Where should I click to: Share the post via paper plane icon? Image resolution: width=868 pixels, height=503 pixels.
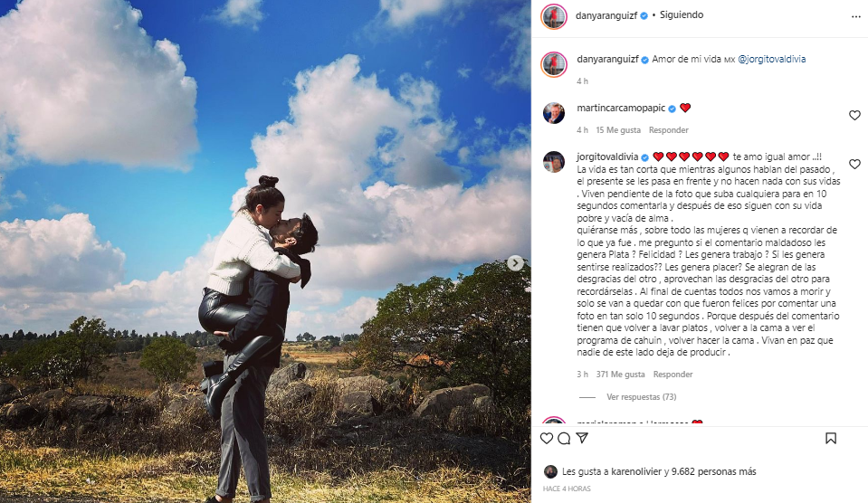click(x=582, y=438)
